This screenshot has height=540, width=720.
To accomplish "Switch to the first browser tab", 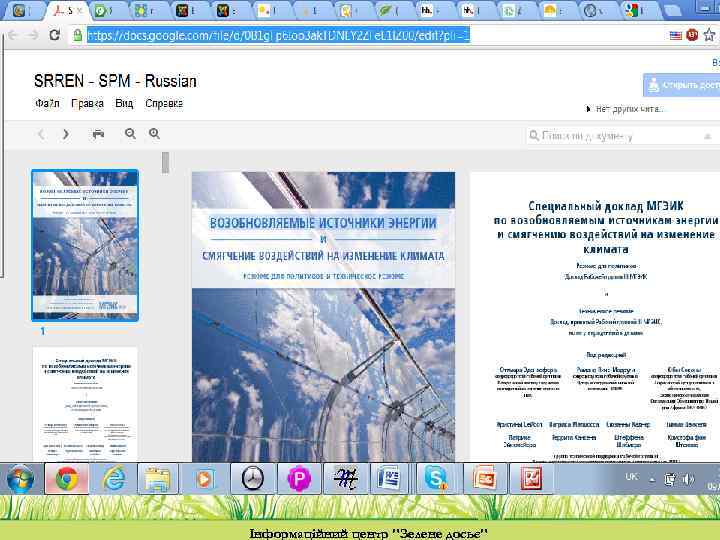I will tap(21, 11).
